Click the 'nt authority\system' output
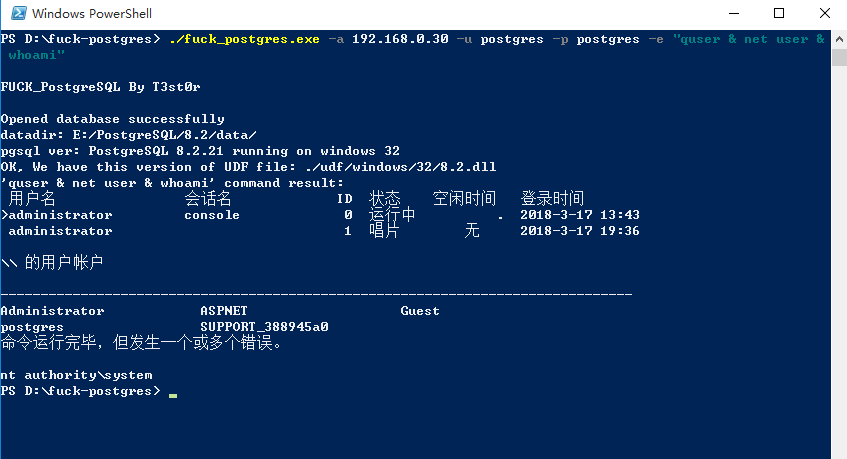 [77, 375]
